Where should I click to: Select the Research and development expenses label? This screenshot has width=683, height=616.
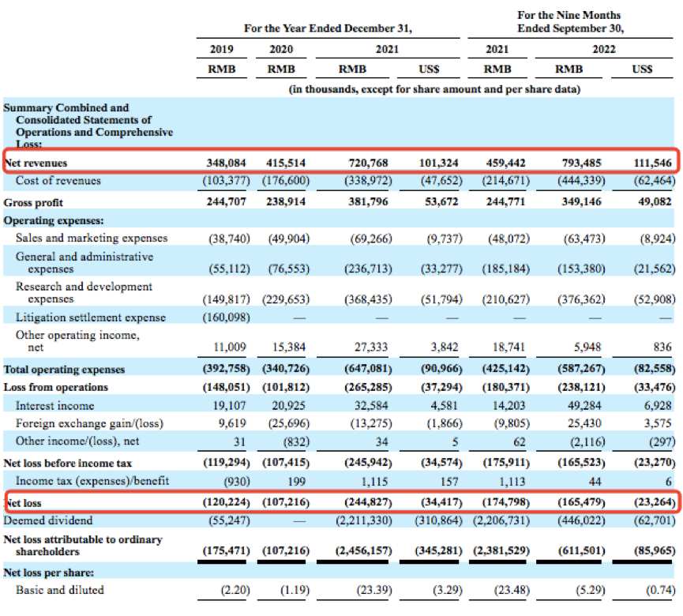point(84,292)
